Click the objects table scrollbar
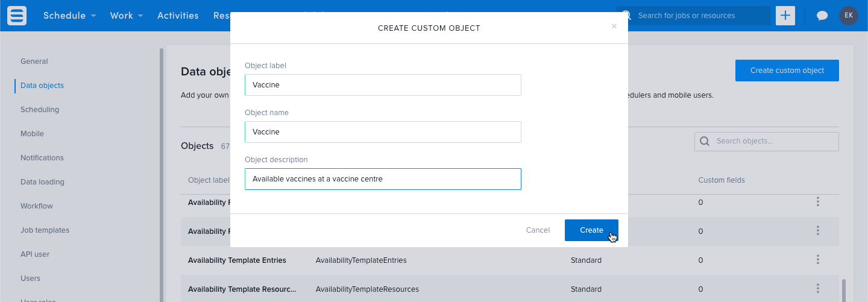The image size is (868, 302). click(x=844, y=289)
